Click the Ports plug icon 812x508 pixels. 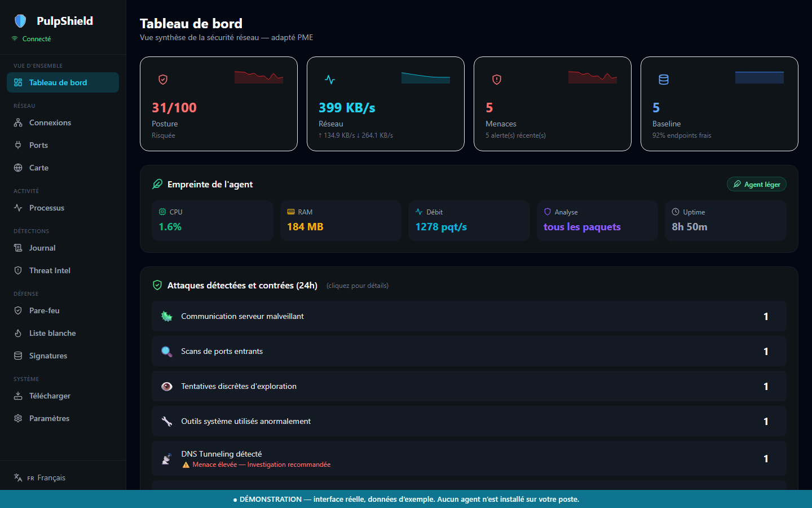pyautogui.click(x=18, y=145)
